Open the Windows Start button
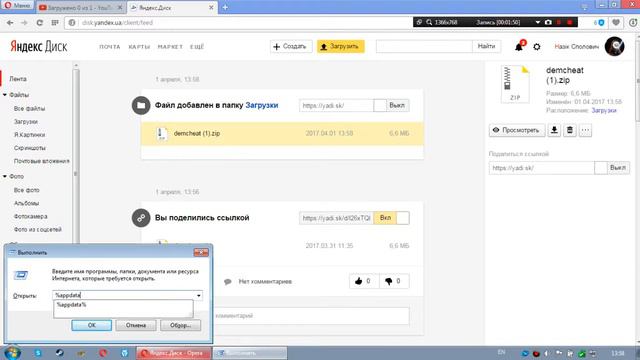The width and height of the screenshot is (640, 360). [12, 353]
